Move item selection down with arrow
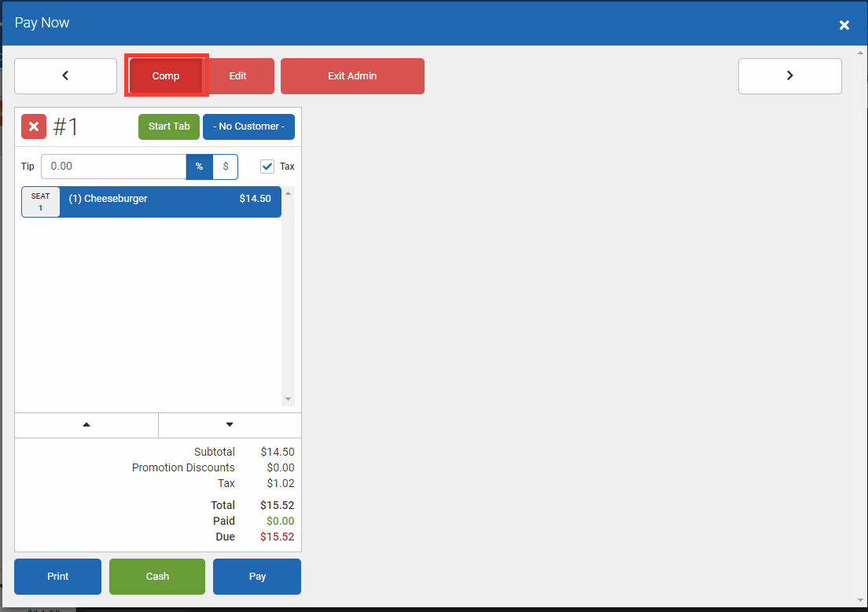Viewport: 868px width, 612px height. point(230,425)
